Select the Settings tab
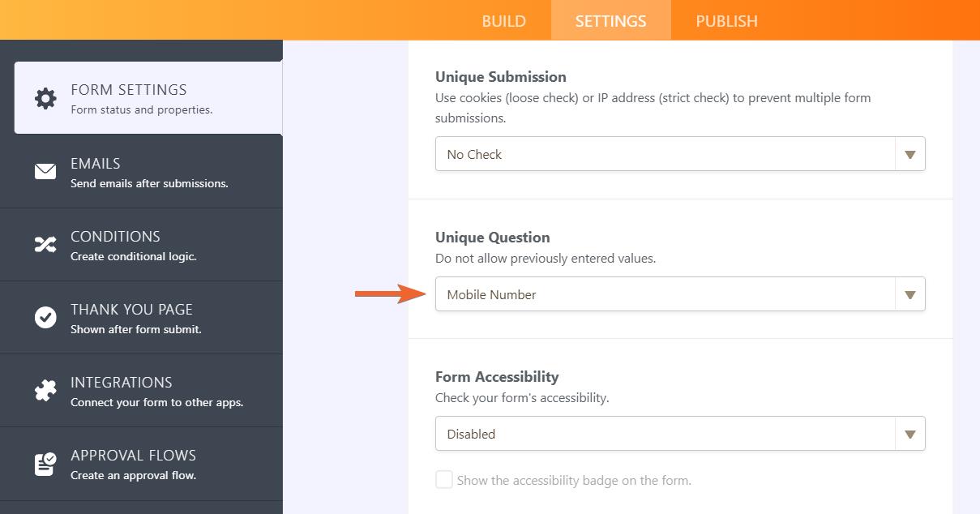 click(x=610, y=21)
